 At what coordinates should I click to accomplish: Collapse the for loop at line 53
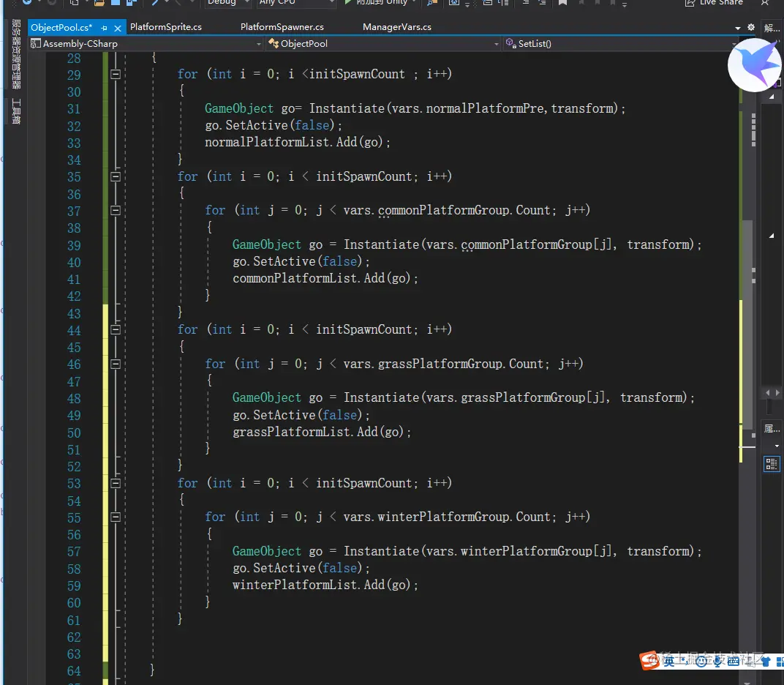115,483
